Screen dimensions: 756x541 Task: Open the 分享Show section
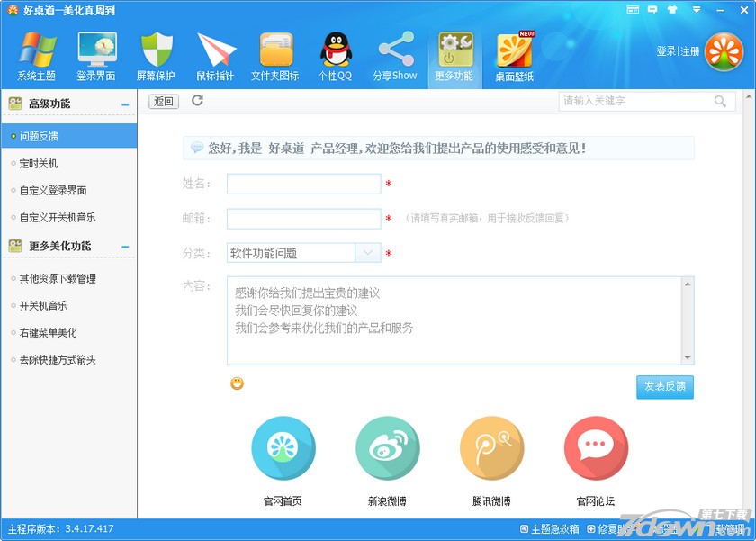395,57
